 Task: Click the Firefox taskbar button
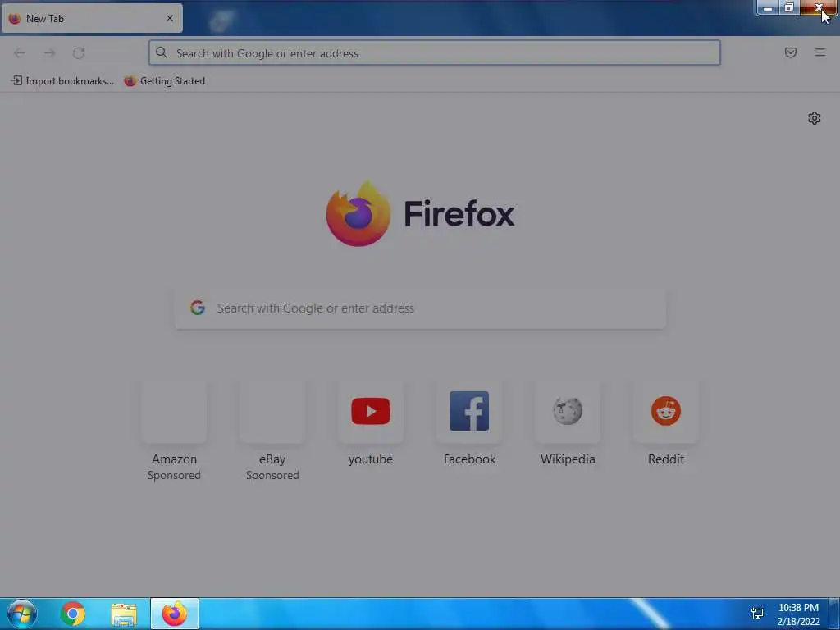point(175,614)
